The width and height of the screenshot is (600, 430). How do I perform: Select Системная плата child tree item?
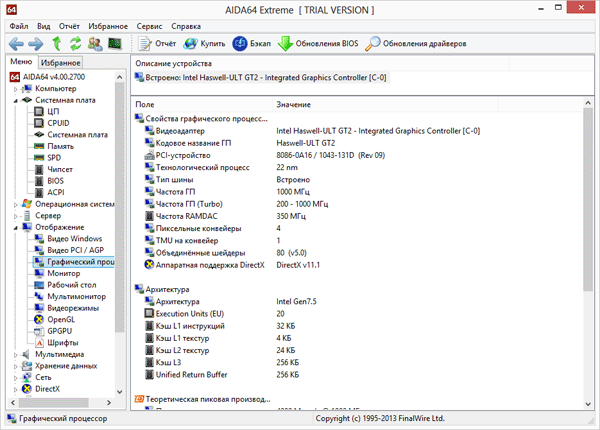(71, 135)
